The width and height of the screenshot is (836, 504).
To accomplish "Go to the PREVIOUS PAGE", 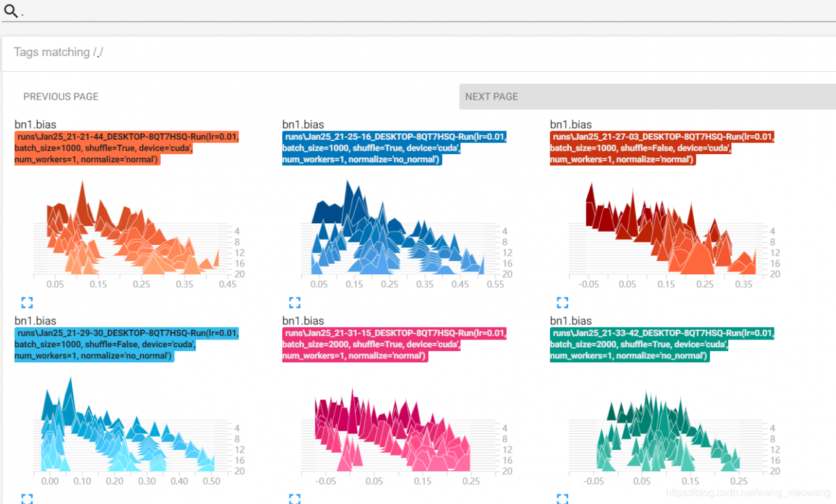I will click(x=61, y=97).
